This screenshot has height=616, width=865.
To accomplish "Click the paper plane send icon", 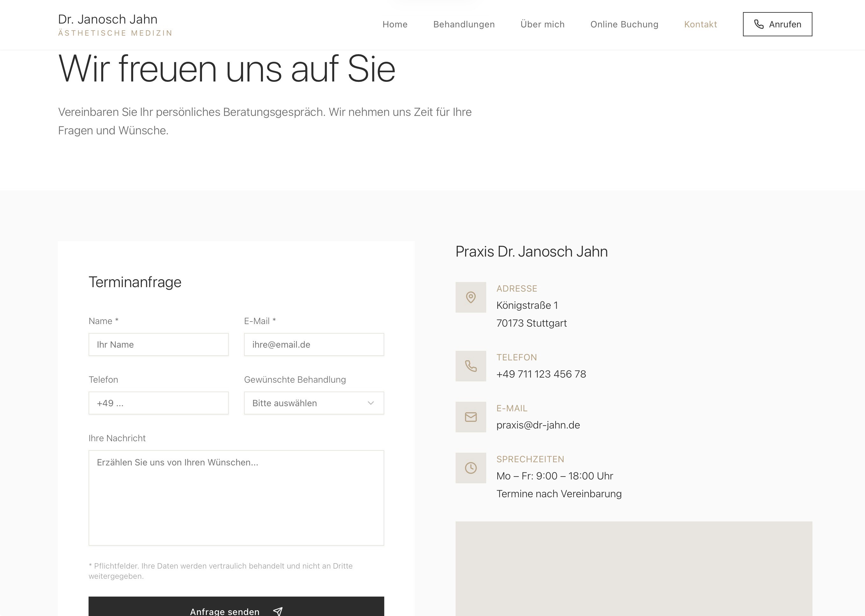I will (278, 611).
